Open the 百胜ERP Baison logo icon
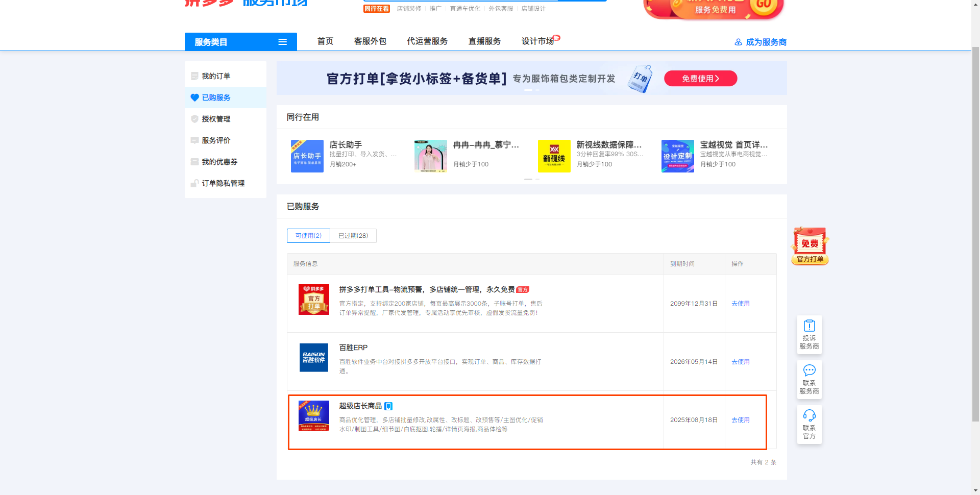This screenshot has width=980, height=495. click(313, 357)
